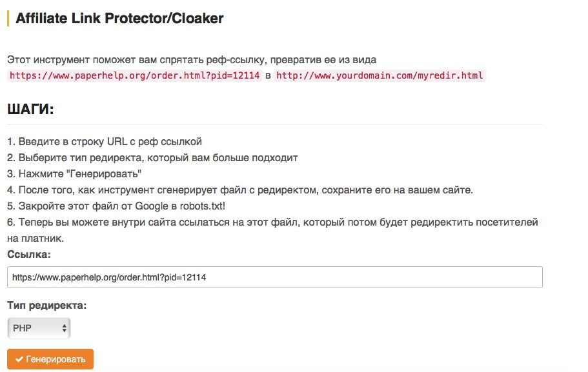Focus the Ссылка URL input field
The image size is (588, 372).
[275, 277]
